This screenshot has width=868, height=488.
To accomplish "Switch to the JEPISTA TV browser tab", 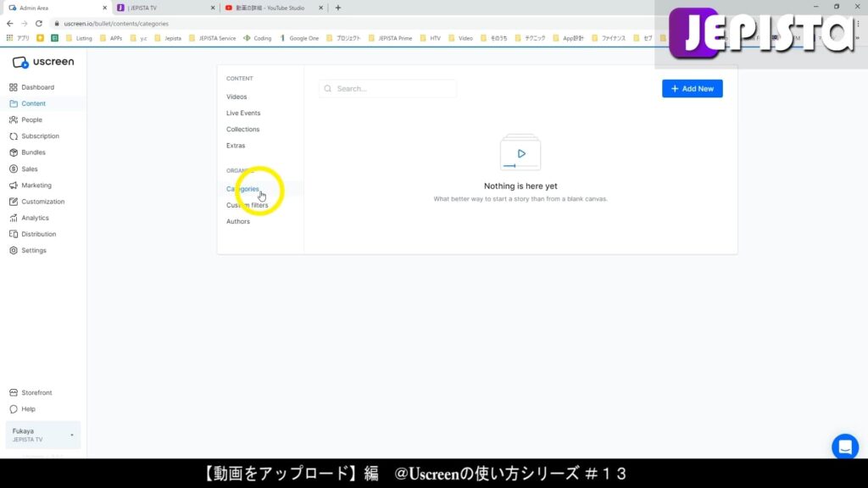I will [165, 8].
